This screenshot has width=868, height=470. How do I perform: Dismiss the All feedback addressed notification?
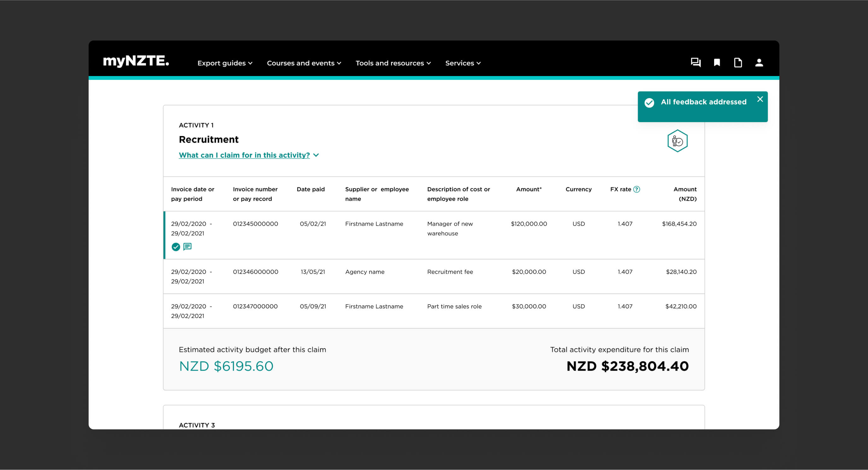760,99
